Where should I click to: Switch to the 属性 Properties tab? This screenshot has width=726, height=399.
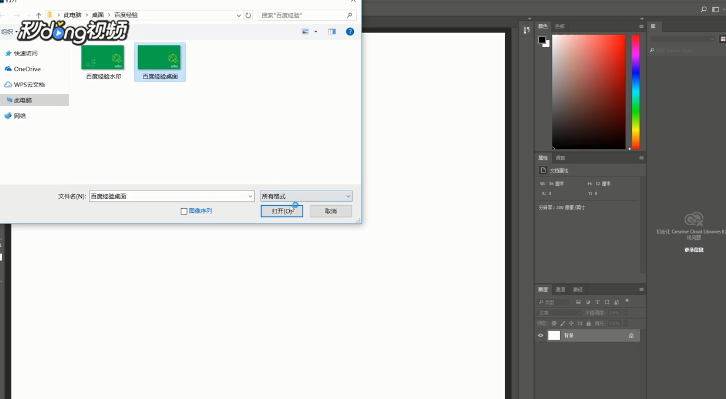click(x=543, y=158)
